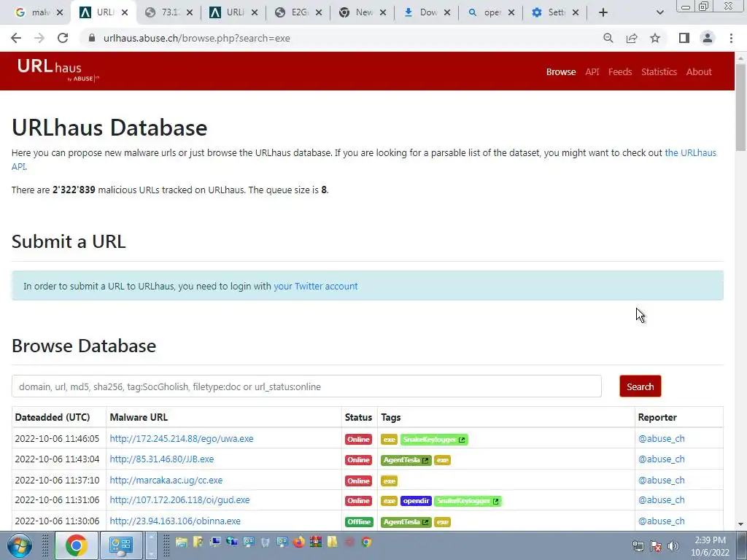This screenshot has height=560, width=747.
Task: Open http://172.245.214.88/ego/uwa.exe link
Action: pos(182,438)
